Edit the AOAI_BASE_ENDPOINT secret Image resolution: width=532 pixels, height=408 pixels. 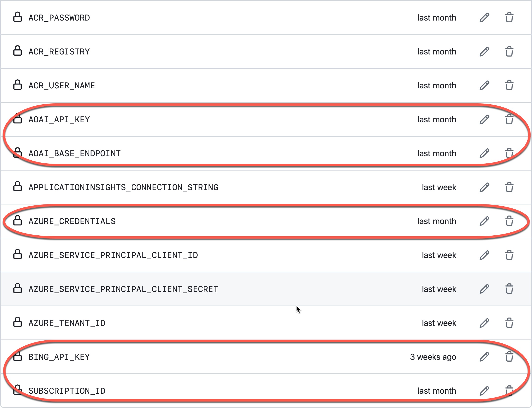484,153
